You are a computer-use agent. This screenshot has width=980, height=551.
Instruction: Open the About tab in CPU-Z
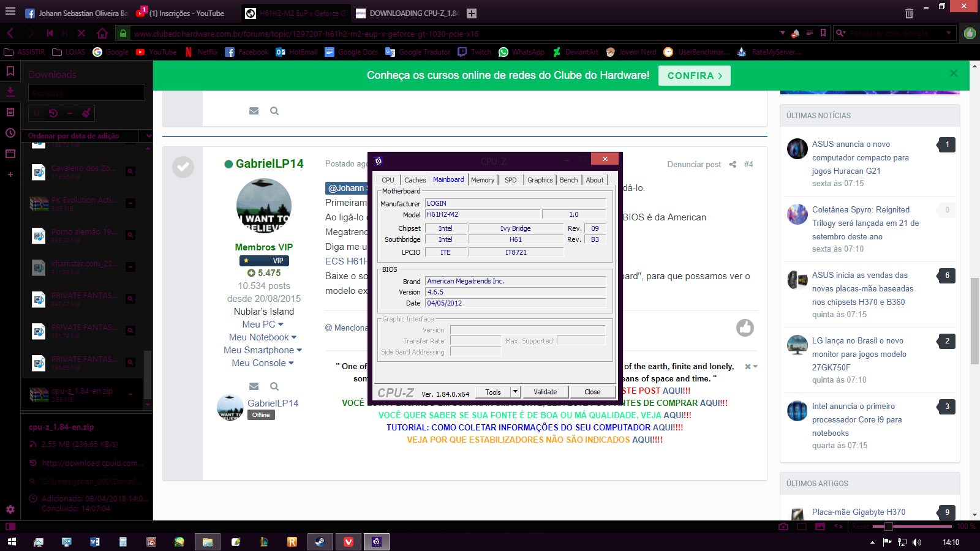(595, 180)
